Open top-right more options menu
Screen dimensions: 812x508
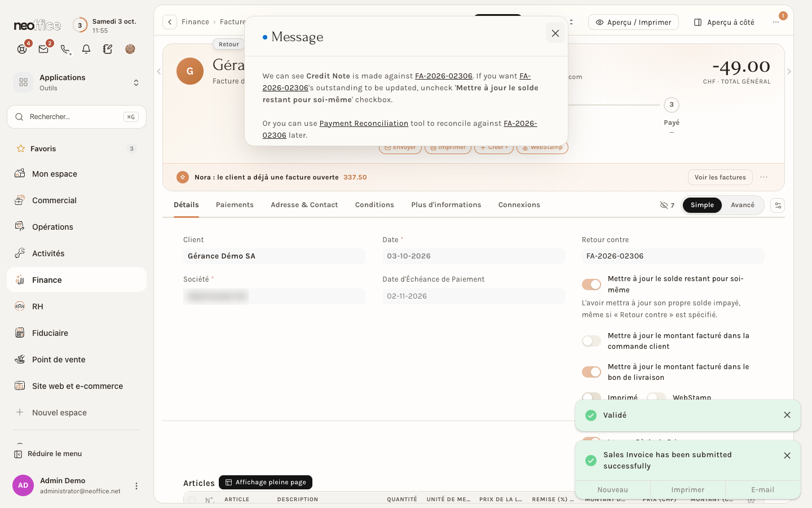pyautogui.click(x=776, y=22)
